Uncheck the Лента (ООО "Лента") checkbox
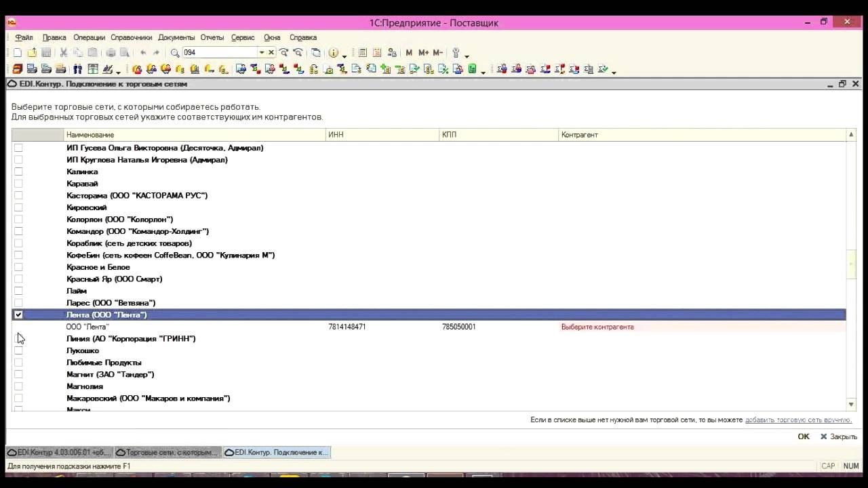The width and height of the screenshot is (868, 488). pos(18,314)
